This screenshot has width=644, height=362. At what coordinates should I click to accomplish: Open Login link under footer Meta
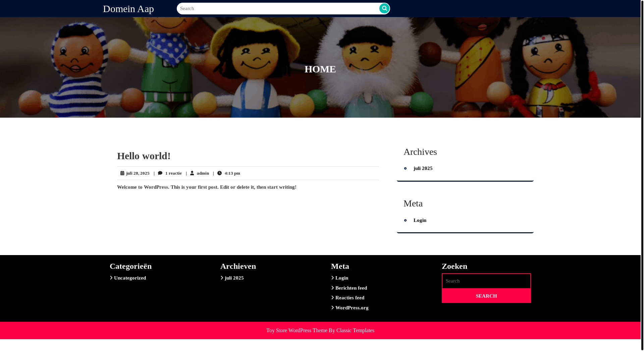pyautogui.click(x=342, y=278)
